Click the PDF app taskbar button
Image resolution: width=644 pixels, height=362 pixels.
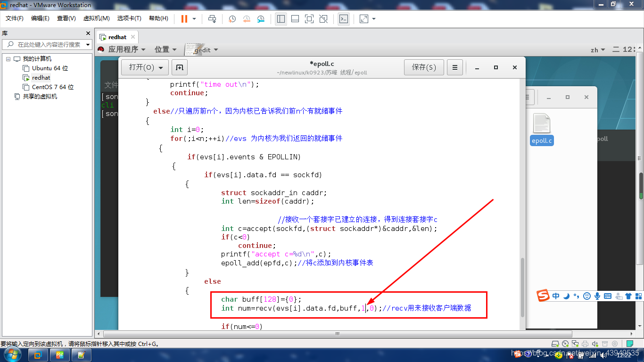tap(60, 355)
